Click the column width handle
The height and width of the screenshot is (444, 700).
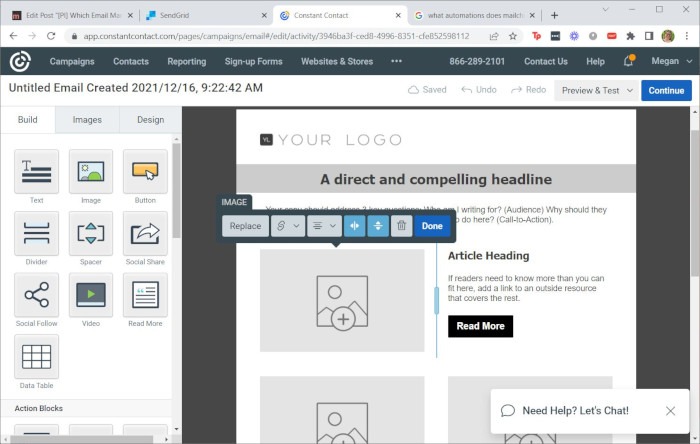coord(437,300)
